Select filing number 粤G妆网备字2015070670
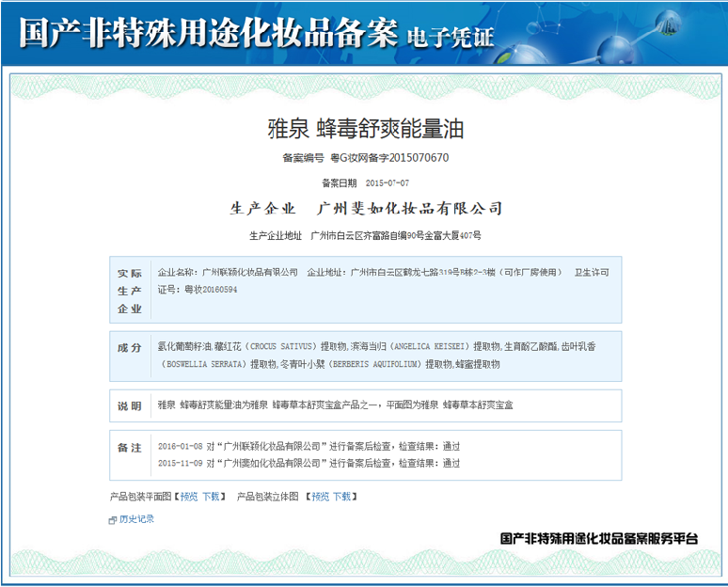This screenshot has height=587, width=728. pos(389,158)
